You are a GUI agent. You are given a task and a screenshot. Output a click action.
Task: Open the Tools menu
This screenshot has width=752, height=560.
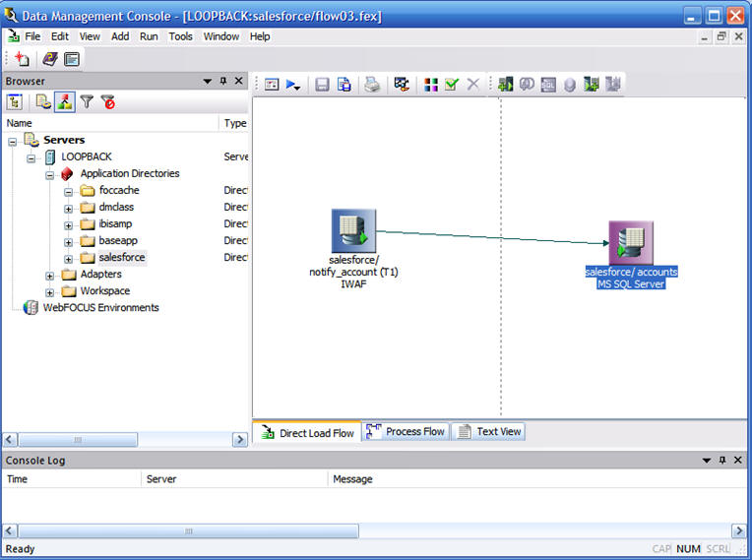tap(180, 36)
